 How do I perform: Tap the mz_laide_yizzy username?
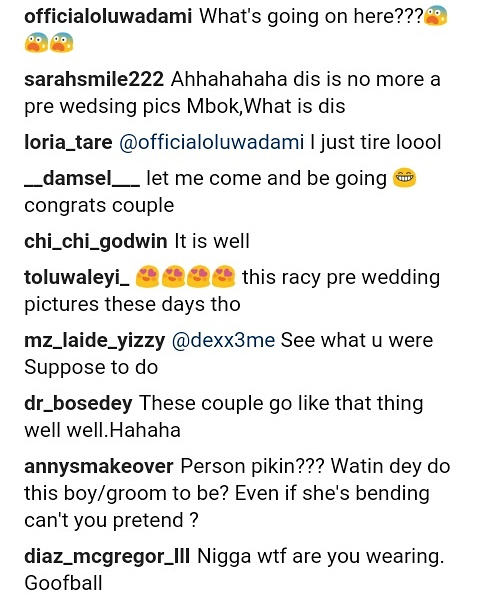tap(95, 341)
